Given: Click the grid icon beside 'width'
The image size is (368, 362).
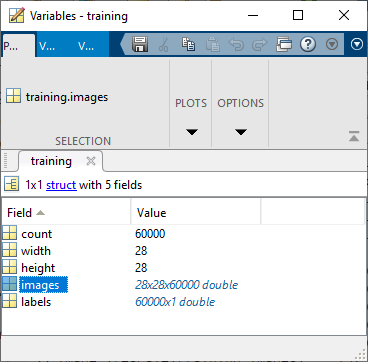Looking at the screenshot, I should coord(10,250).
